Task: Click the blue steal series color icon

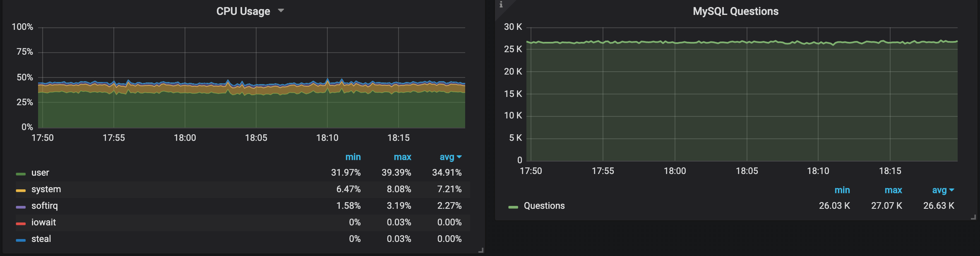Action: point(21,240)
